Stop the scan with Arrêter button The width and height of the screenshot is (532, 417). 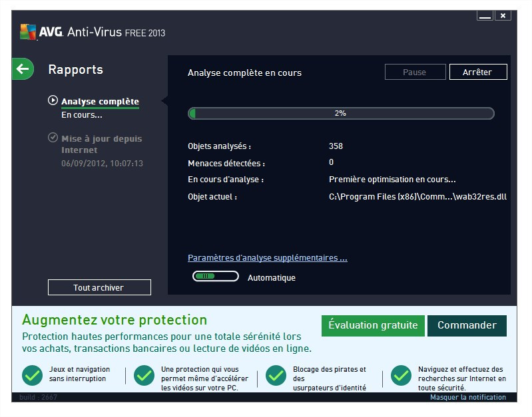[477, 72]
